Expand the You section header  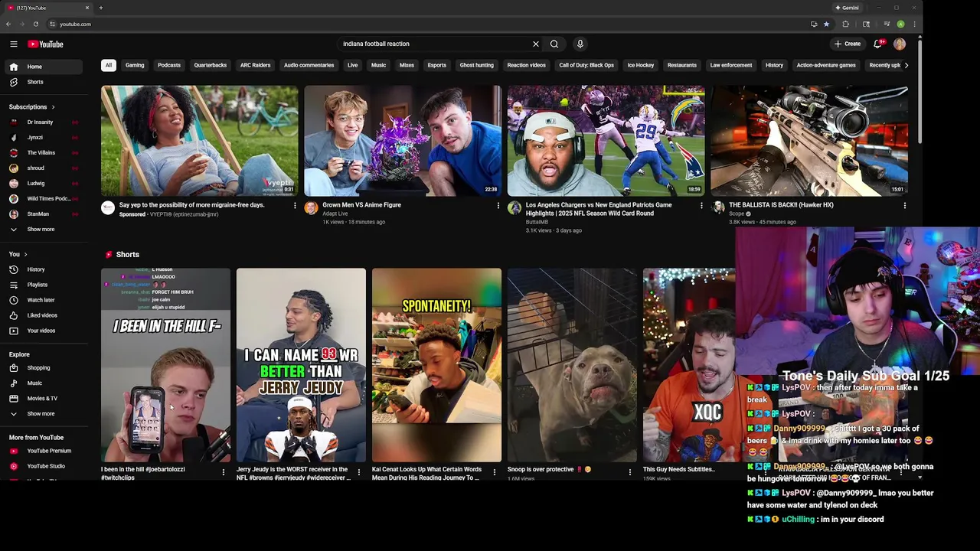(18, 254)
